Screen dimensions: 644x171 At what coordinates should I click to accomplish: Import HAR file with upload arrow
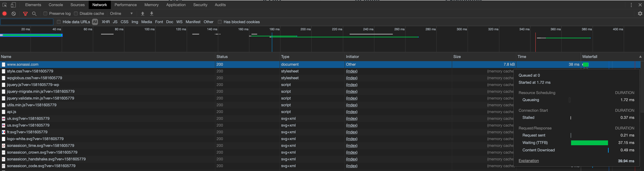(x=143, y=14)
